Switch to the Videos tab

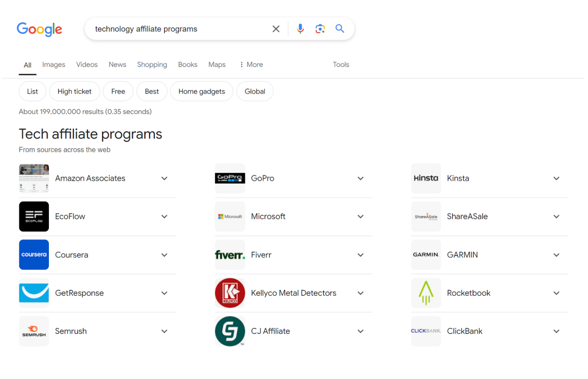[x=87, y=64]
